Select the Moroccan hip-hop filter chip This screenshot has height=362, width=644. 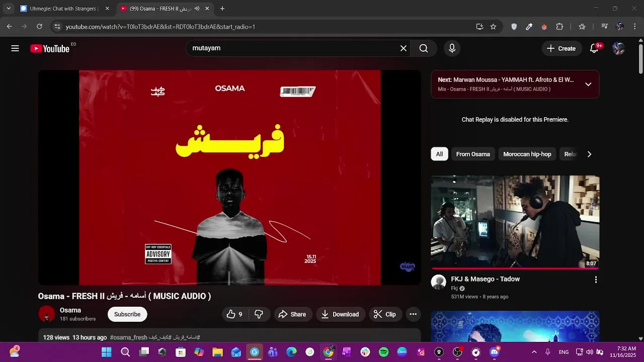pos(527,154)
